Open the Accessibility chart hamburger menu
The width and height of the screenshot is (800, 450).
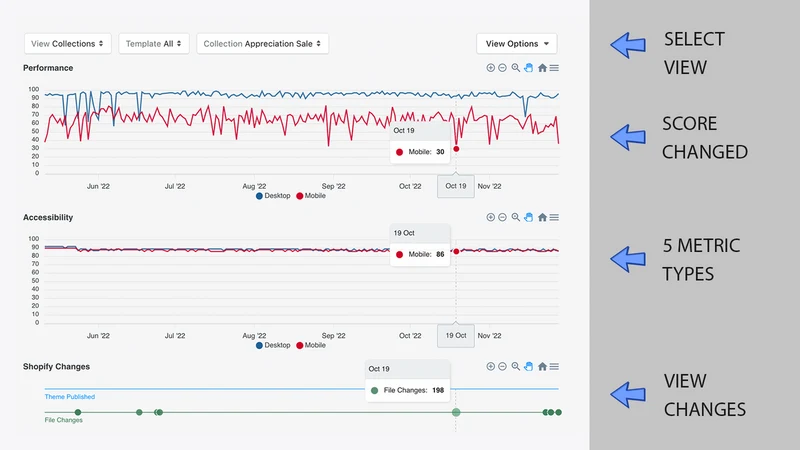click(554, 217)
